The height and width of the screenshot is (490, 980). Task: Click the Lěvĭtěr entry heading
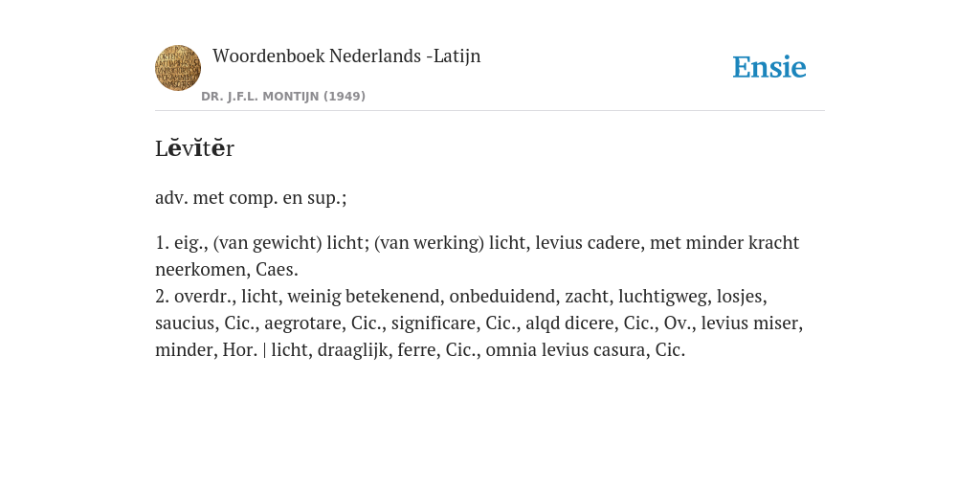(194, 148)
